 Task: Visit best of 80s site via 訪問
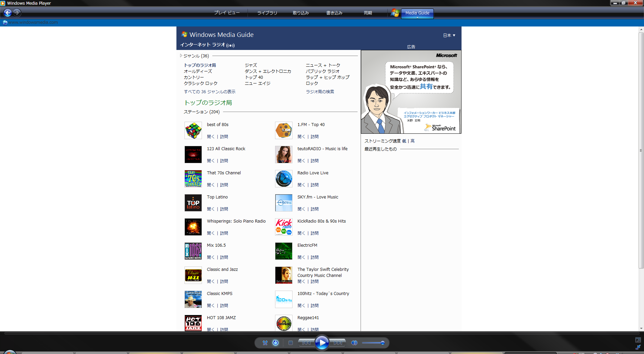[224, 136]
